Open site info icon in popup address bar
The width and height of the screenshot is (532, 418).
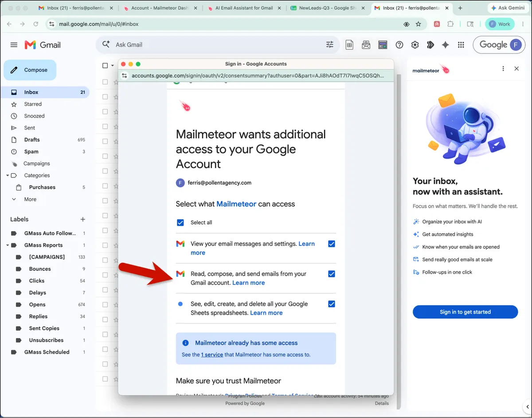point(125,76)
